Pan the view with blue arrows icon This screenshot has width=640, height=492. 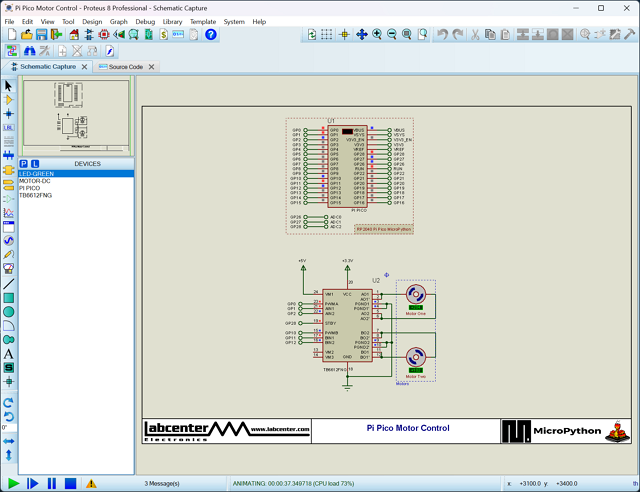[362, 34]
